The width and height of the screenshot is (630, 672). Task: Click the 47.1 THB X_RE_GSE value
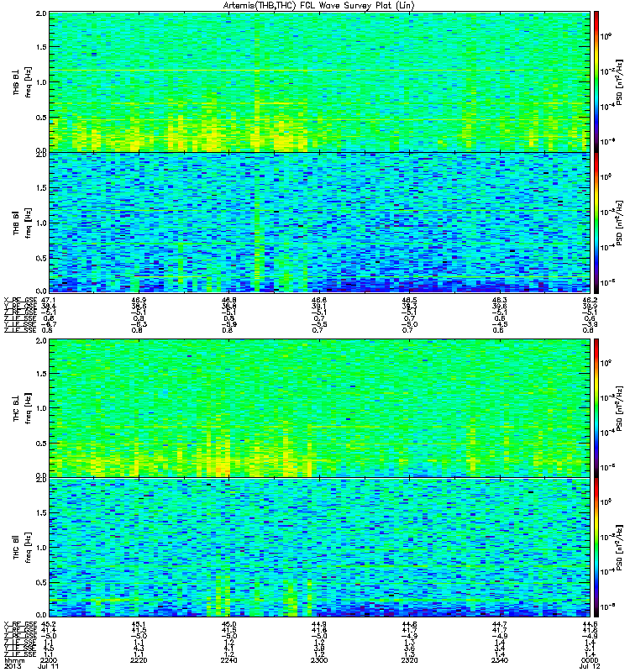(48, 300)
